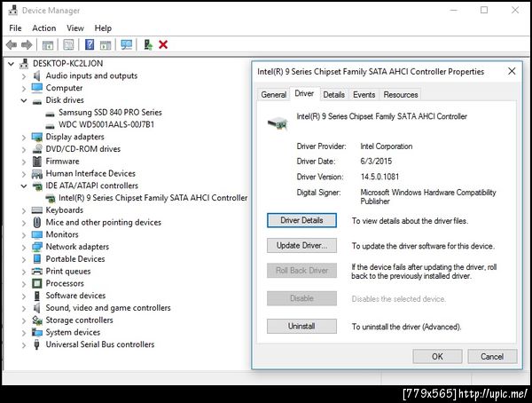The image size is (532, 403).
Task: Switch to the Events tab
Action: click(x=364, y=94)
